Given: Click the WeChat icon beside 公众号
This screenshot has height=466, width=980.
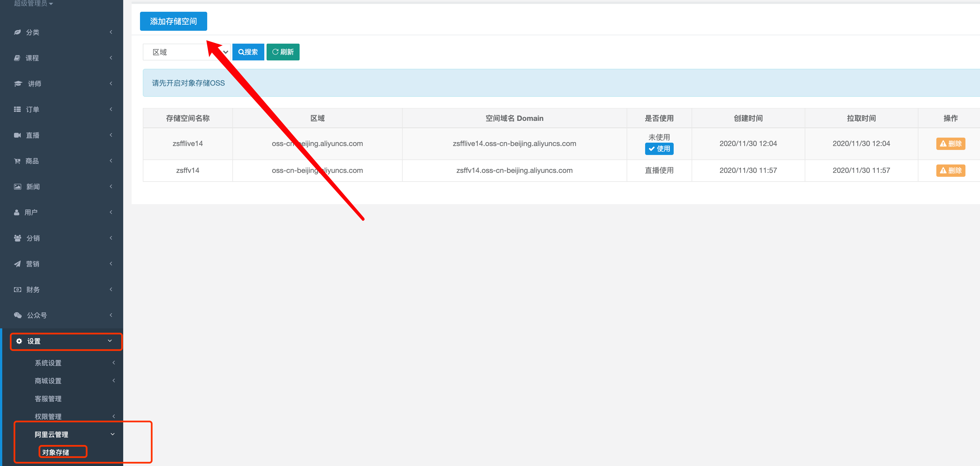Looking at the screenshot, I should (17, 315).
